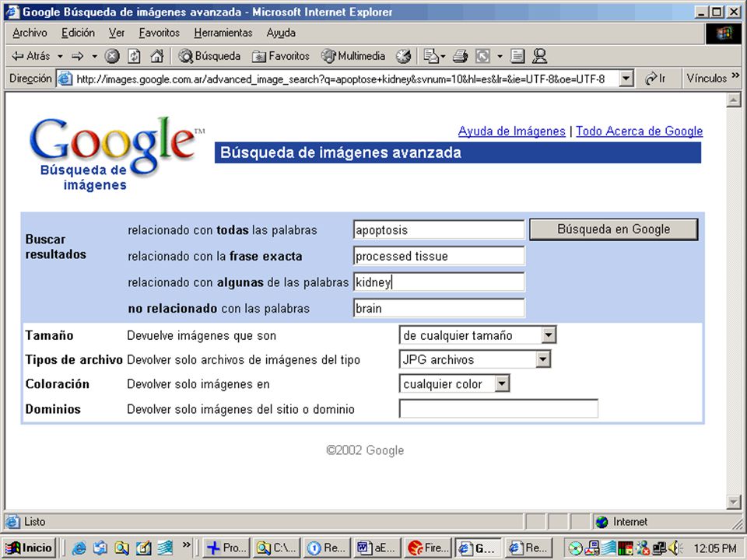Launch Internet Explorer from quick launch
The image size is (747, 560).
point(79,548)
